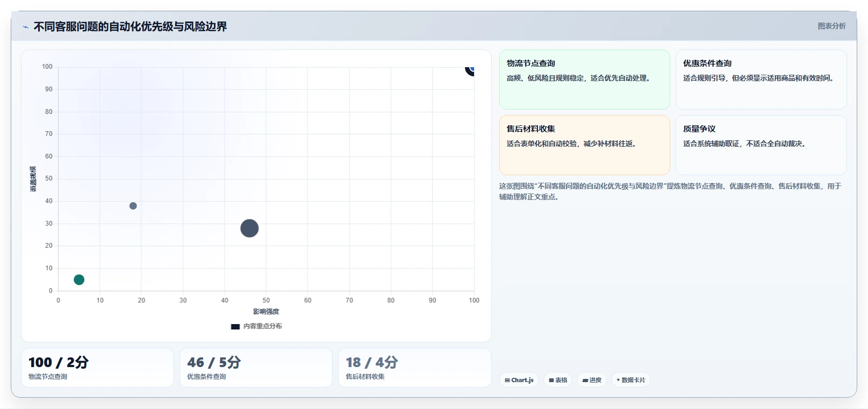Click the blue icon beside the title
Viewport: 868px width, 409px height.
[25, 27]
